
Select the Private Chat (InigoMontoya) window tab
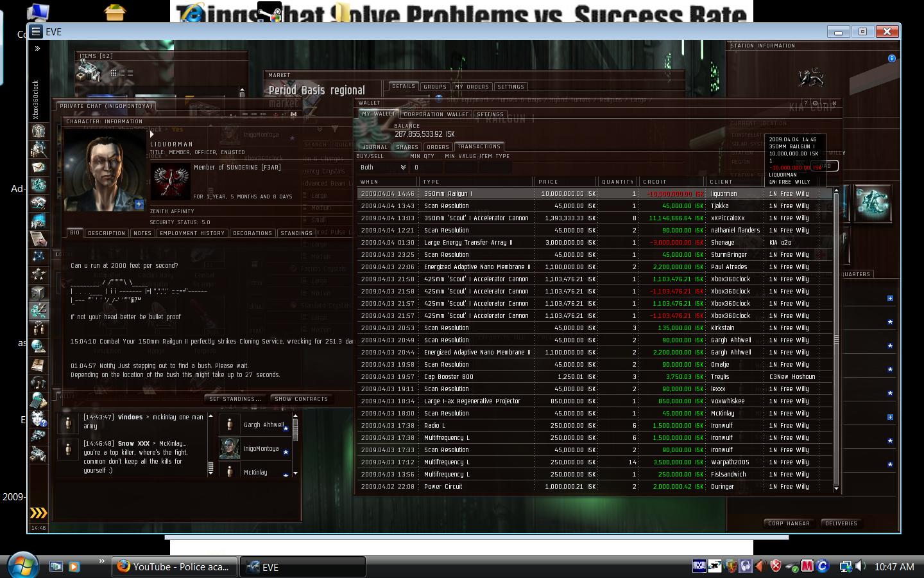point(106,106)
